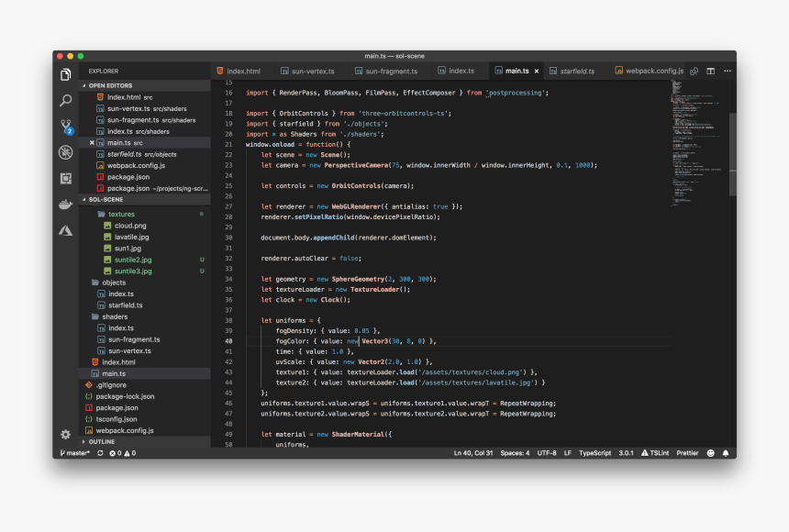Expand the Outline section
The image size is (789, 532).
[145, 441]
